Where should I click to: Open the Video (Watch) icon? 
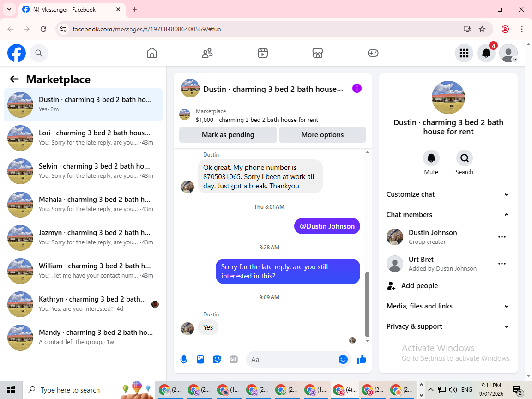[x=263, y=53]
